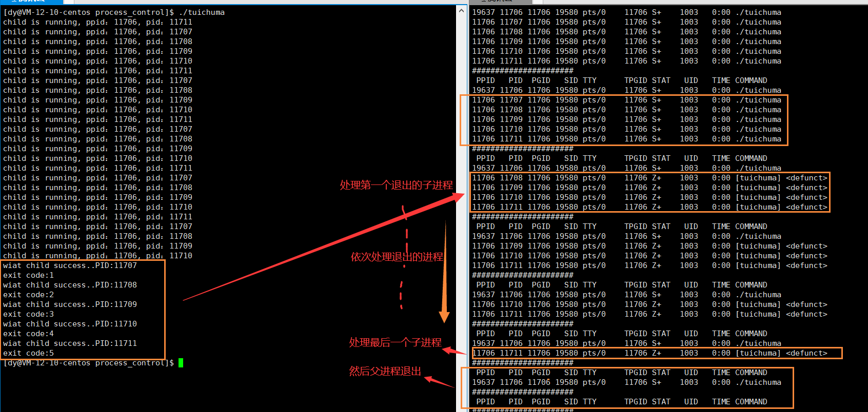Select the 'exit code:5' output line
Image resolution: width=868 pixels, height=412 pixels.
pyautogui.click(x=28, y=353)
